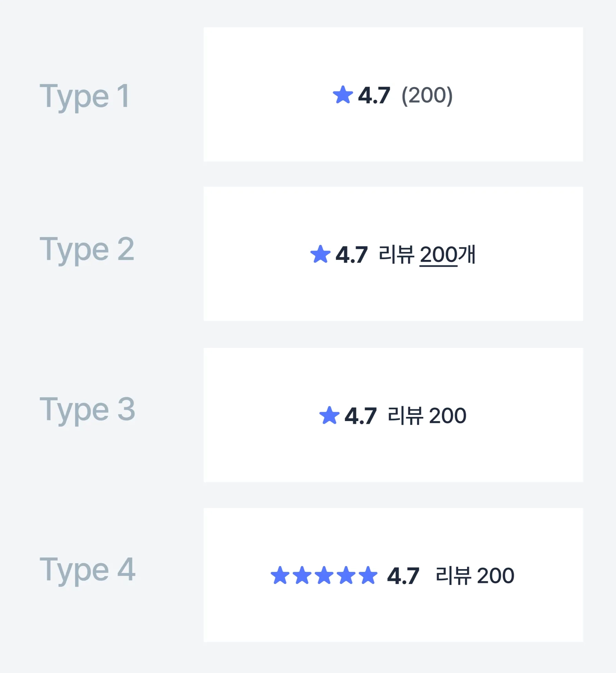Click the 4.7 score in Type 1 card
616x673 pixels.
click(x=374, y=95)
